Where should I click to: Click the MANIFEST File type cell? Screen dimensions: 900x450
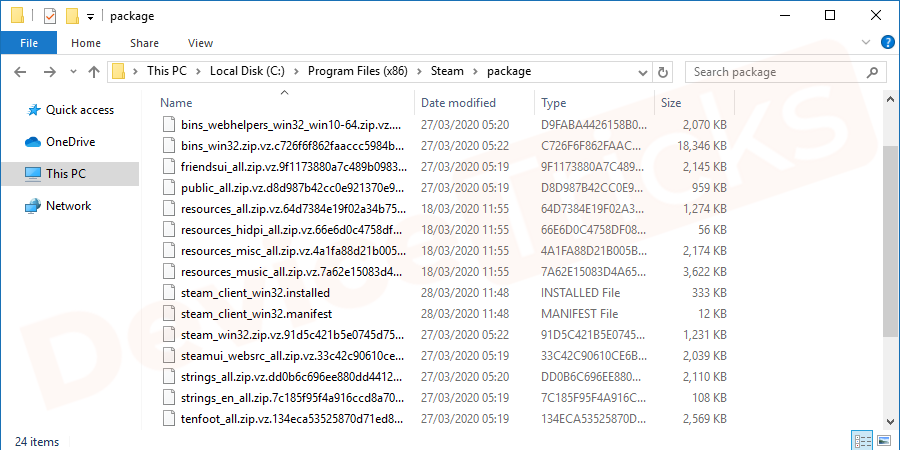coord(579,314)
